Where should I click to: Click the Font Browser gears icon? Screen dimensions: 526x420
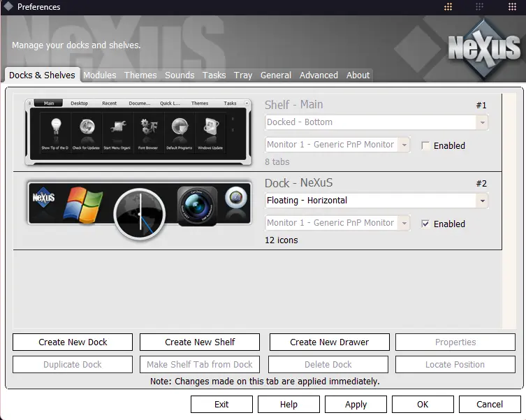tap(149, 127)
